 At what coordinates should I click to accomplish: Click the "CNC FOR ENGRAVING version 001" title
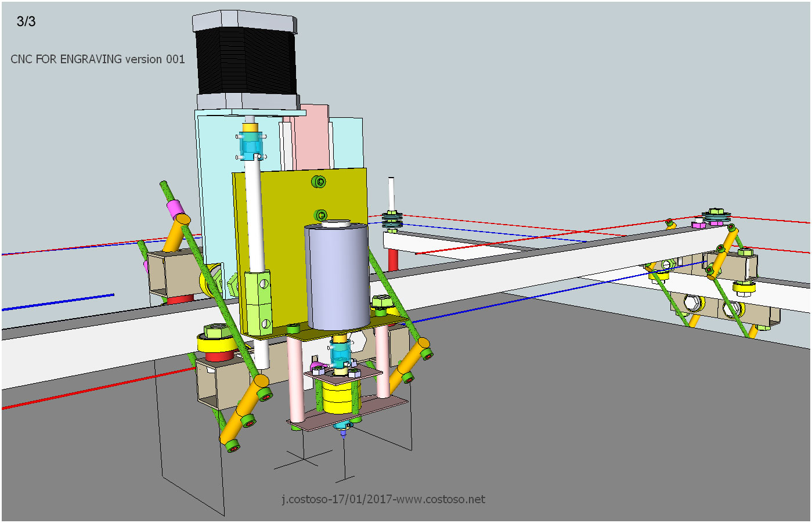pyautogui.click(x=98, y=59)
